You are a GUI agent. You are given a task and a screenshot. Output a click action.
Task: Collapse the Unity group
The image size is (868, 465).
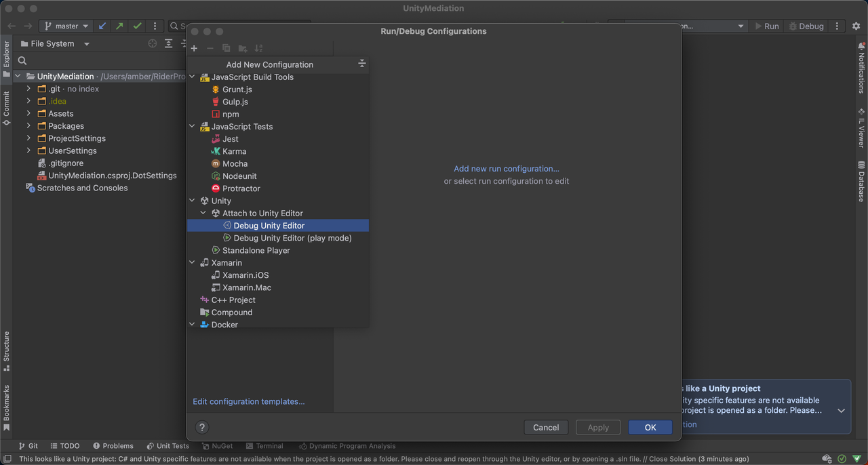192,201
